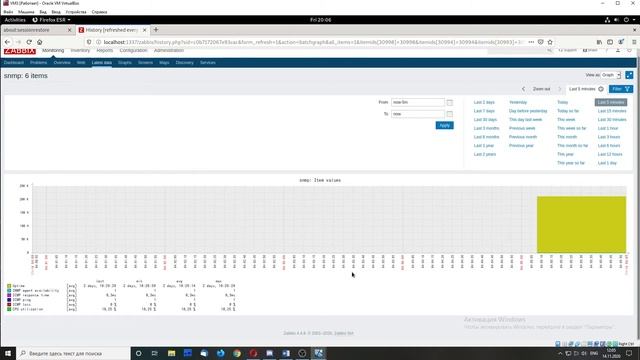640x360 pixels.
Task: Click the yellow Uptime legend color square
Action: point(9,286)
